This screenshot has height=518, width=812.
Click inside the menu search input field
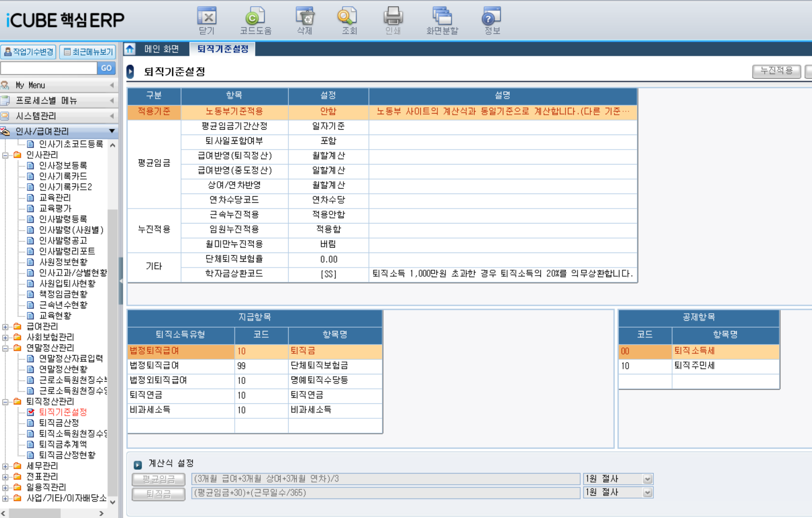(x=48, y=68)
